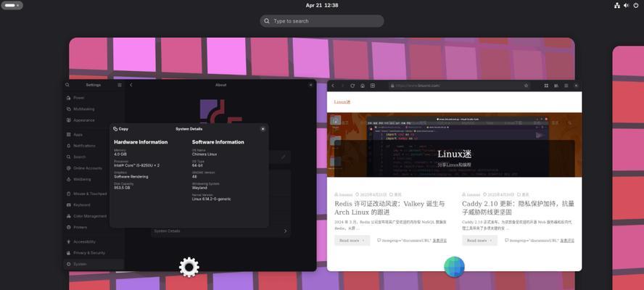Bookmark the page with the star icon
644x290 pixels.
(526, 86)
